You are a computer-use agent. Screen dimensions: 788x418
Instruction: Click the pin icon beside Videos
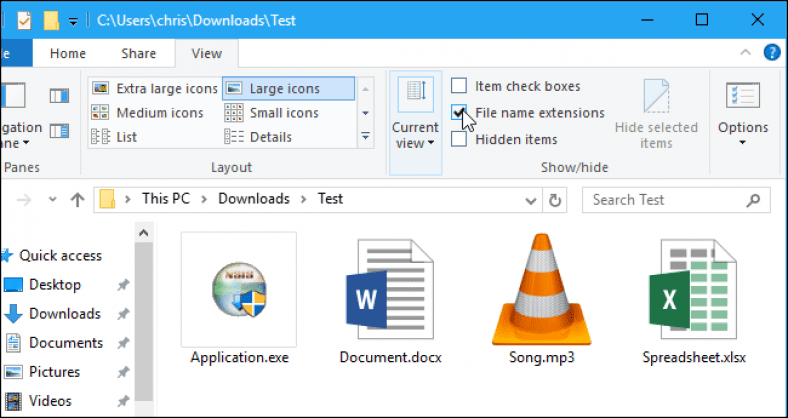[x=122, y=402]
